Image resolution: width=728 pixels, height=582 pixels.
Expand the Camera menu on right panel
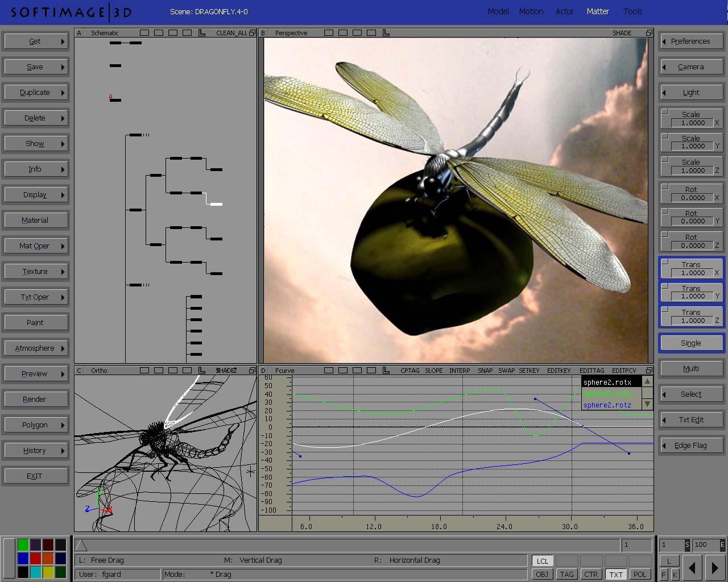(x=690, y=67)
